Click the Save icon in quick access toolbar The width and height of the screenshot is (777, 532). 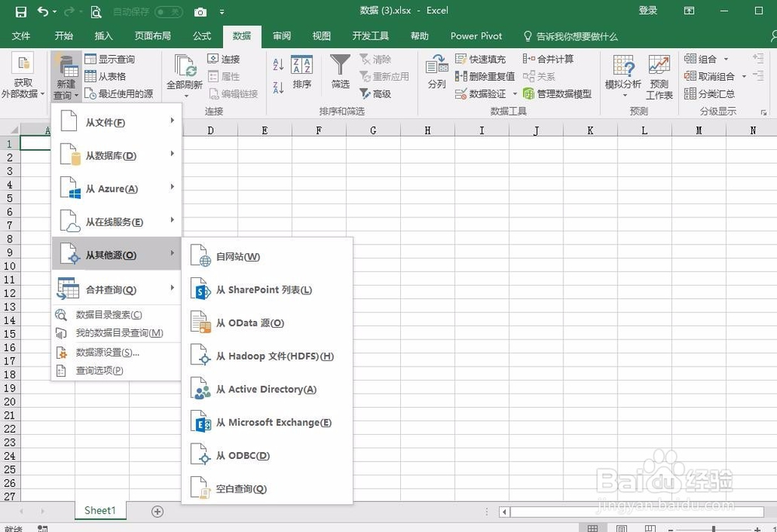click(21, 12)
